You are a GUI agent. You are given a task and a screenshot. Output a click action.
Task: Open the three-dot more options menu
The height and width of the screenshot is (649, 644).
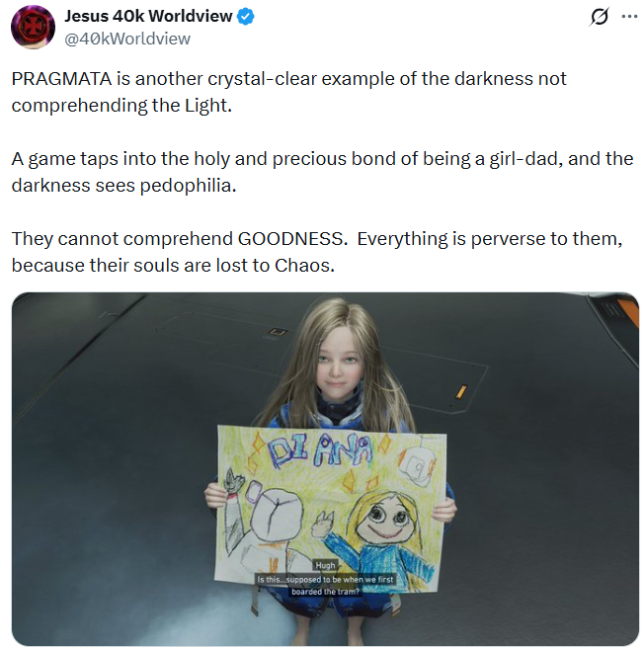(x=629, y=17)
